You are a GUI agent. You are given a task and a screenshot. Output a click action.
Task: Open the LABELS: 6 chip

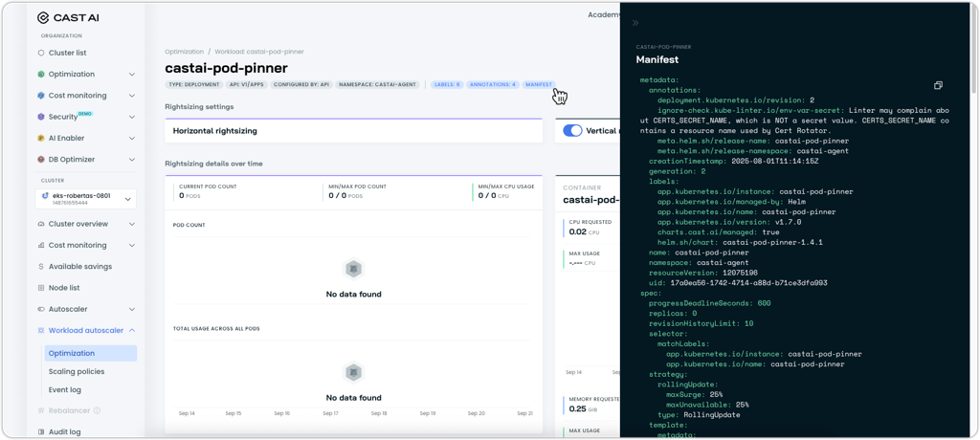[447, 84]
